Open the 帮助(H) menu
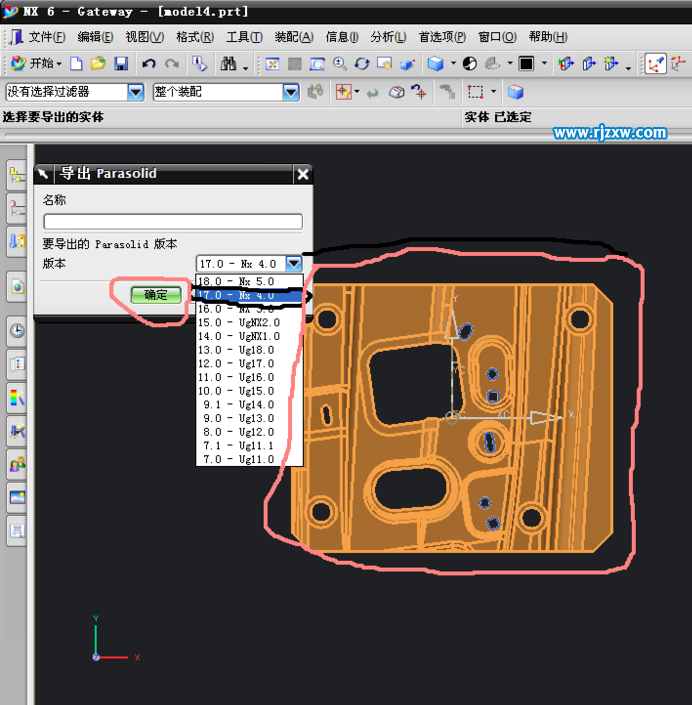692x705 pixels. click(547, 37)
